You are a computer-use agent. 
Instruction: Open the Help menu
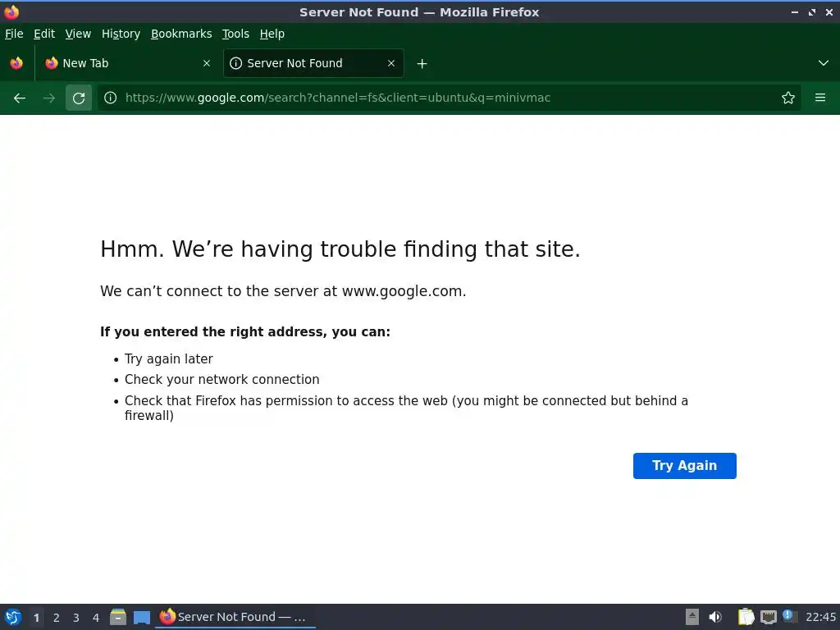click(272, 34)
